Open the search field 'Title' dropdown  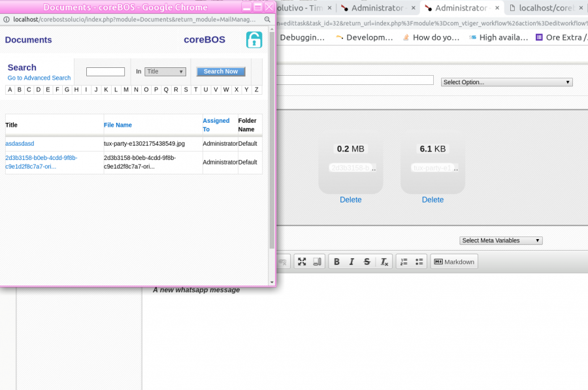click(165, 72)
